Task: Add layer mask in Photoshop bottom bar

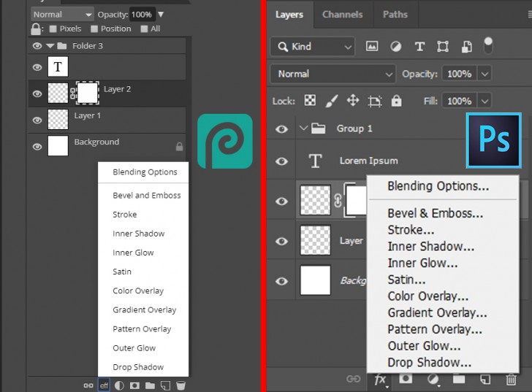Action: [x=406, y=379]
